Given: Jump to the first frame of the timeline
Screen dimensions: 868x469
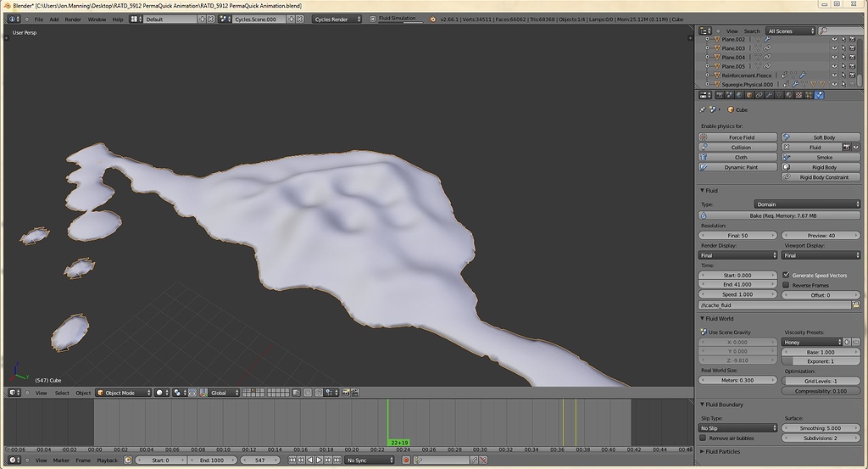Looking at the screenshot, I should 292,461.
